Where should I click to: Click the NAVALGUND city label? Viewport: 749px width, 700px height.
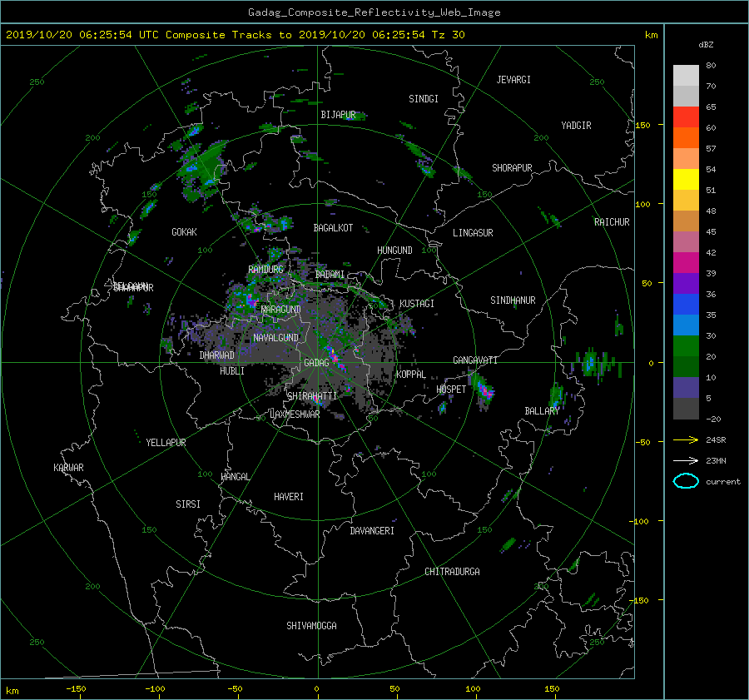click(x=275, y=338)
